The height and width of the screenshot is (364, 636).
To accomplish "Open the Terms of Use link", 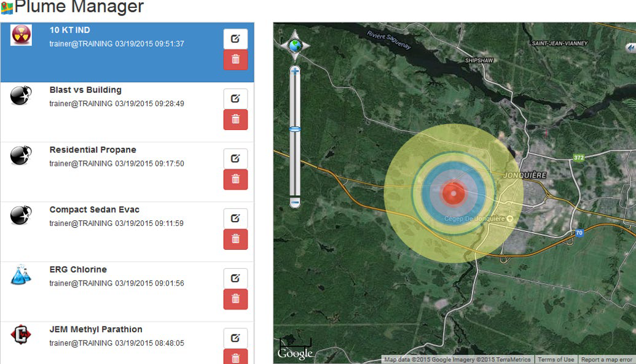I will 556,360.
